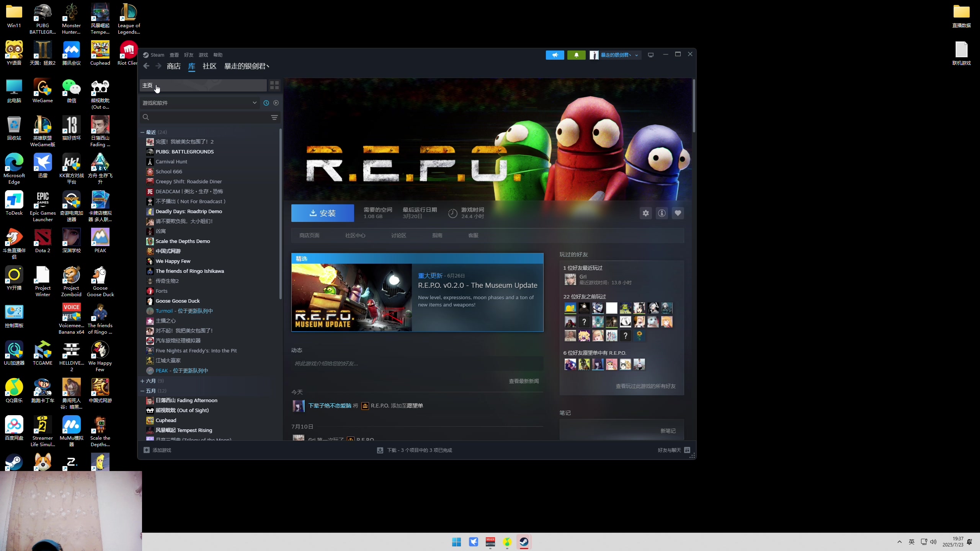Click the Windows Start button on taskbar

coord(456,542)
